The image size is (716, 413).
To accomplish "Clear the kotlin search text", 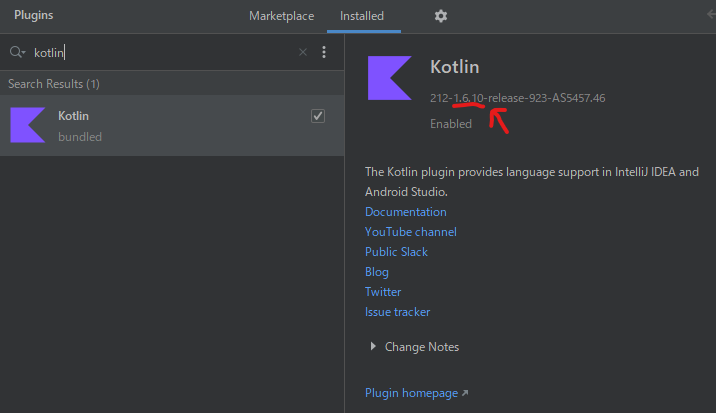I will pos(303,52).
